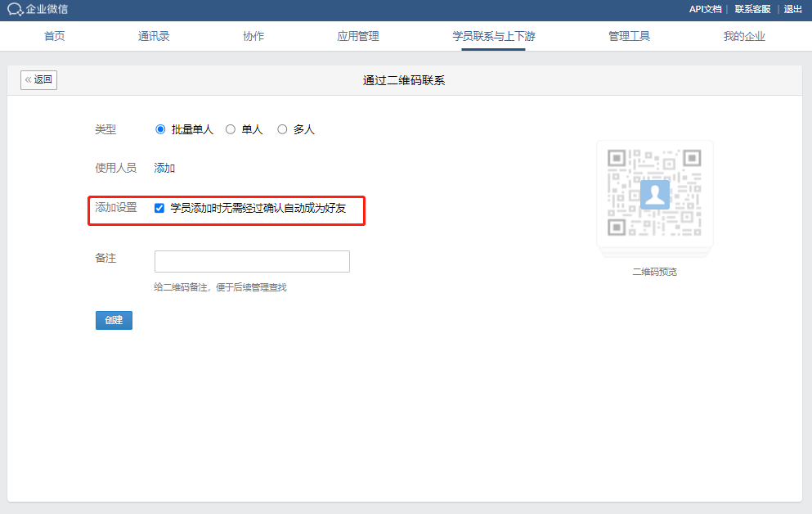
Task: Click the 类型 field label
Action: [105, 129]
